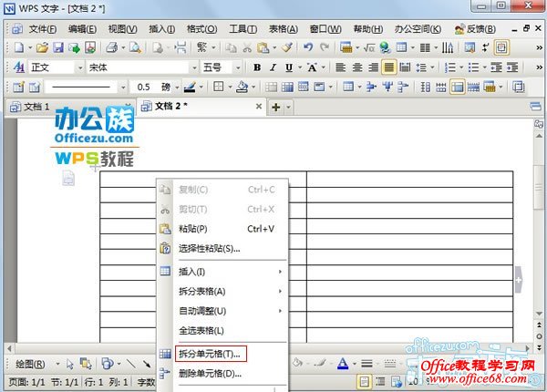The width and height of the screenshot is (547, 392).
Task: Open the 格式(O) menu
Action: 202,28
